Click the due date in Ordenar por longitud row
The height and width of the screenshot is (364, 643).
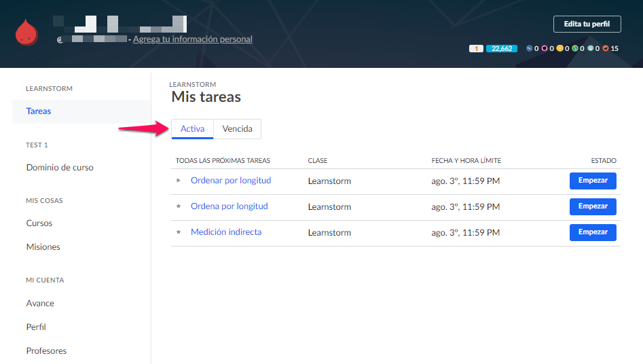point(465,181)
